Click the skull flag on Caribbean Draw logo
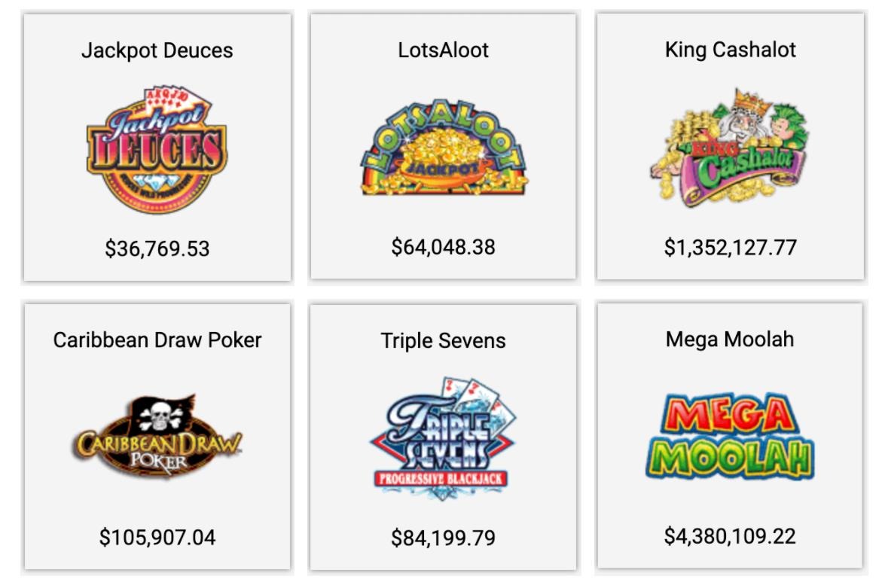This screenshot has height=588, width=885. pos(162,413)
